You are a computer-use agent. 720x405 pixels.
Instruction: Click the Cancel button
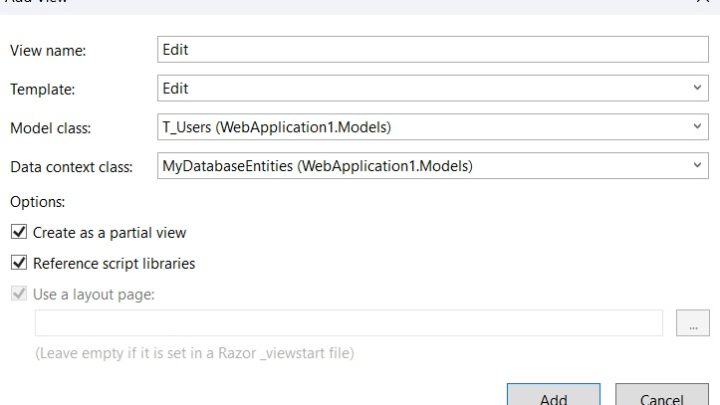[662, 395]
